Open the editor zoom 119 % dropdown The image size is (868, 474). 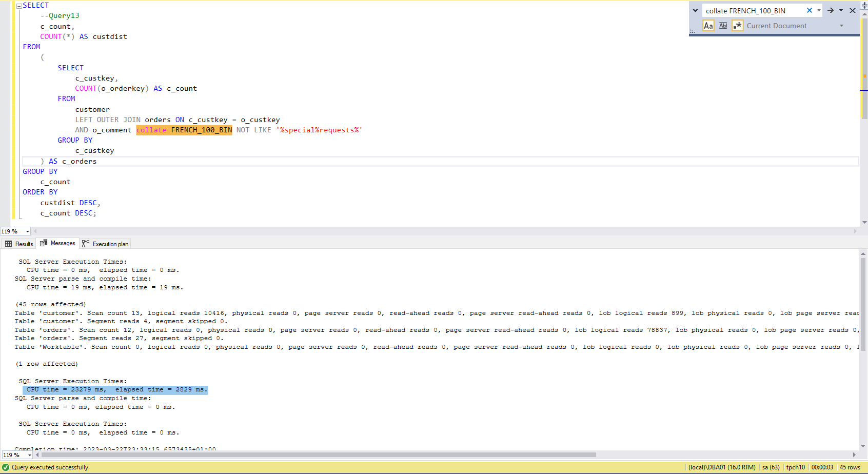coord(28,231)
